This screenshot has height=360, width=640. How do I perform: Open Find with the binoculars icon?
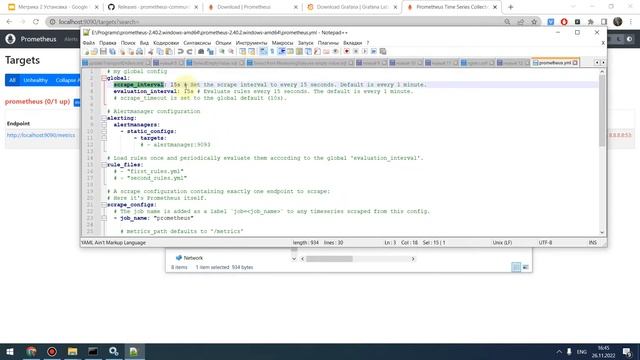click(201, 51)
